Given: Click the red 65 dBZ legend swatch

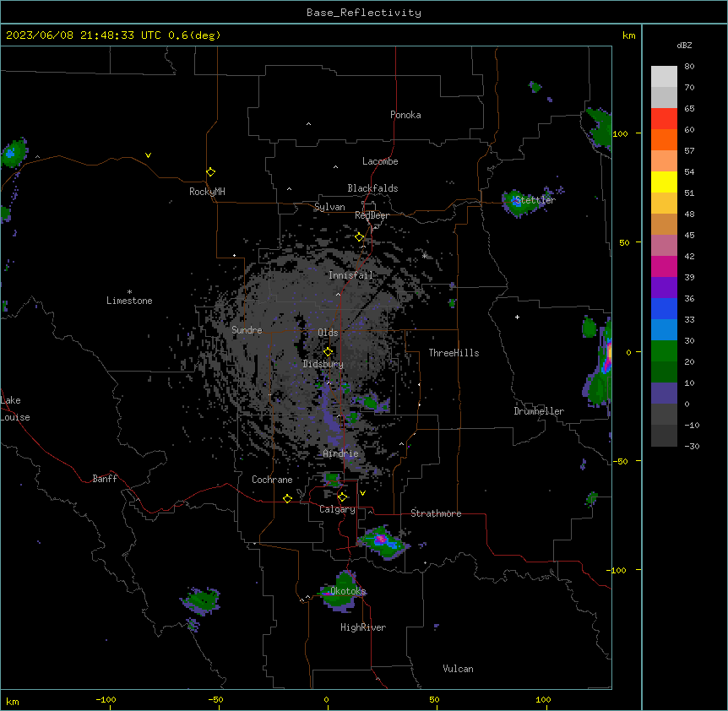Looking at the screenshot, I should 664,119.
